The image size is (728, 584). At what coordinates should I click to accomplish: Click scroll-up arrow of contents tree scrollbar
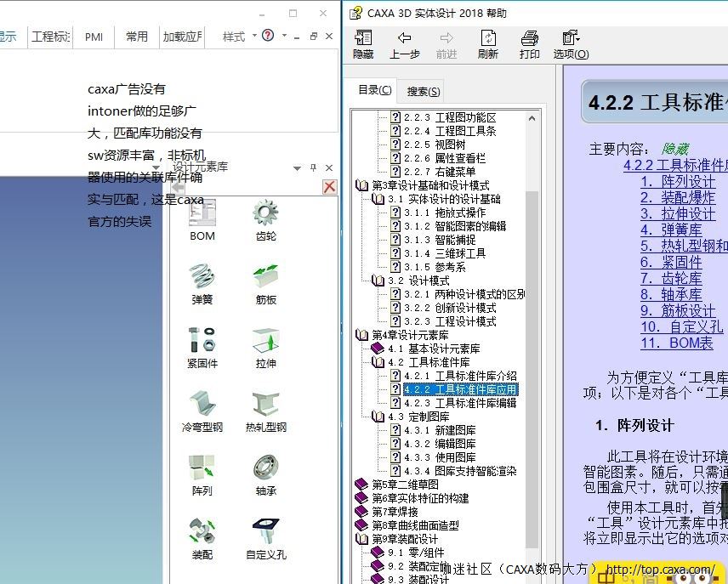tap(532, 118)
